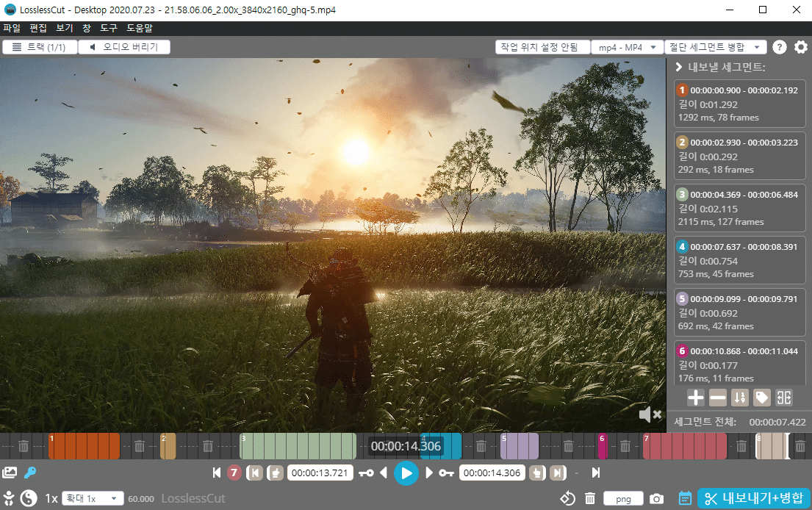Select segment 5 (00:00:09.099) in list
This screenshot has width=812, height=510.
tap(739, 313)
